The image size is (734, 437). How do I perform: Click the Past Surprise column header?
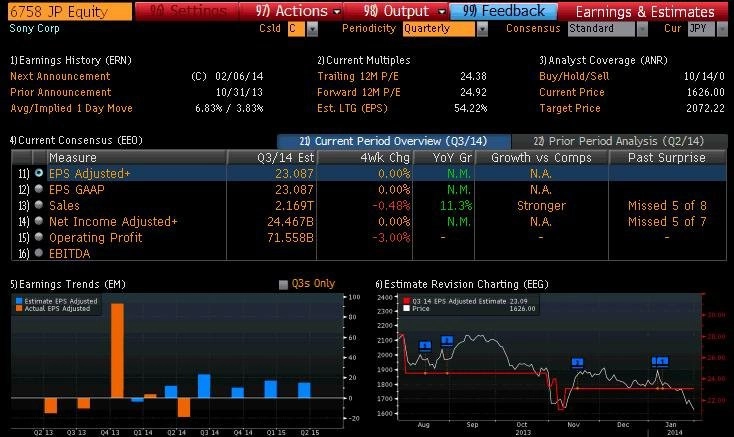pos(668,158)
